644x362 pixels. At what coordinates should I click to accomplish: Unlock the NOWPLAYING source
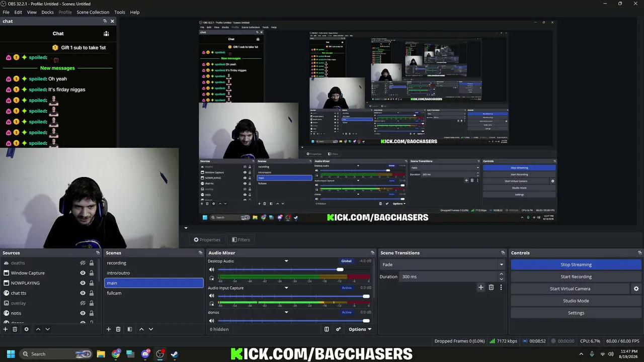click(92, 283)
